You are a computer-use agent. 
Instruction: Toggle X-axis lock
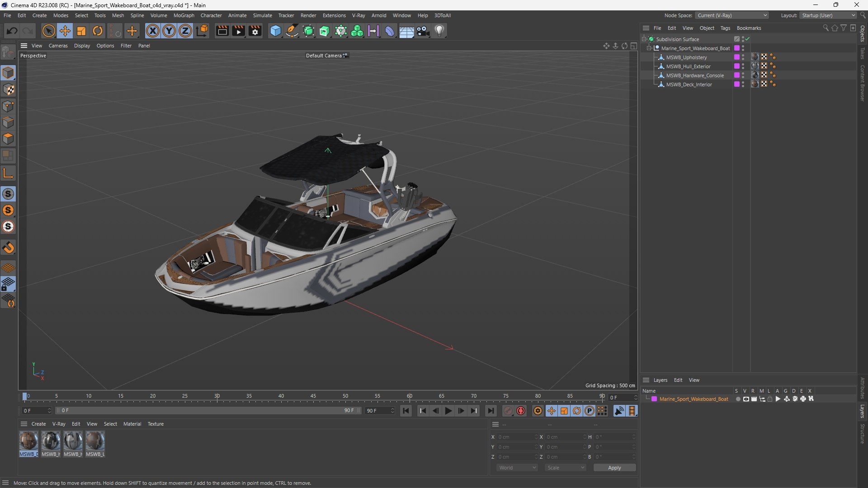tap(153, 31)
